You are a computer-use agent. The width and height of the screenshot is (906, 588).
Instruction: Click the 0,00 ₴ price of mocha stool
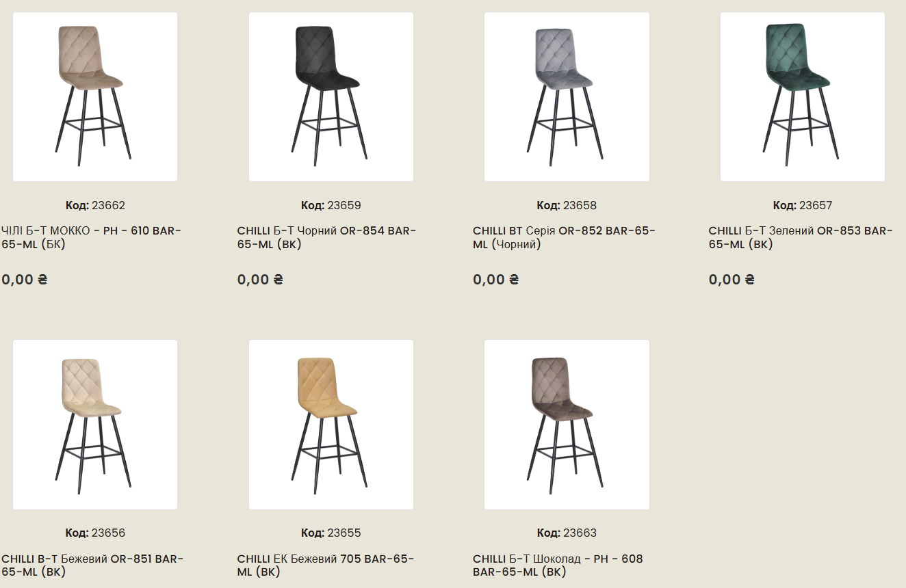(x=25, y=279)
